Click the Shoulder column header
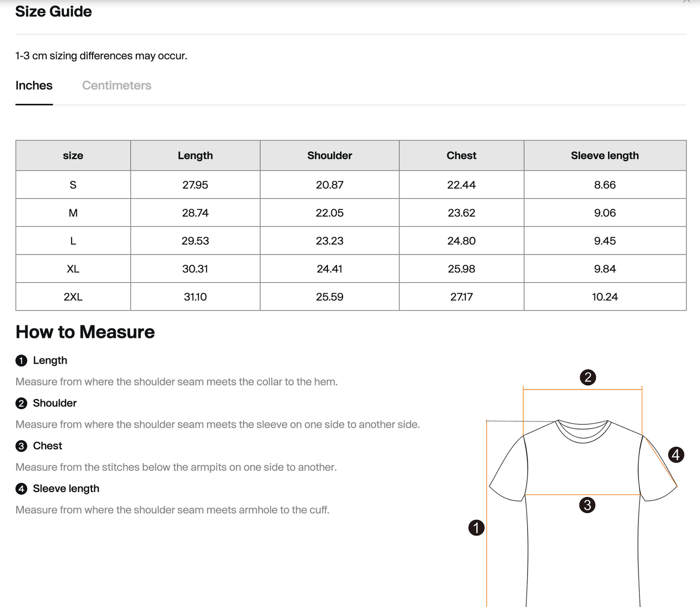This screenshot has height=607, width=700. (329, 156)
